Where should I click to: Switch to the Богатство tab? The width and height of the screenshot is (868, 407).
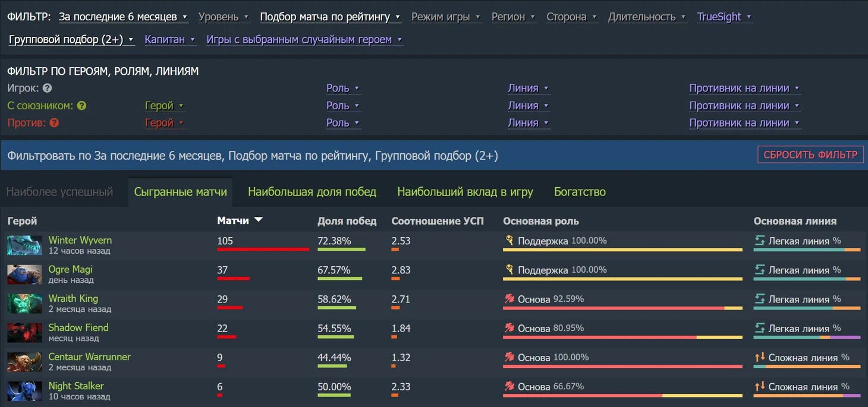(x=580, y=192)
